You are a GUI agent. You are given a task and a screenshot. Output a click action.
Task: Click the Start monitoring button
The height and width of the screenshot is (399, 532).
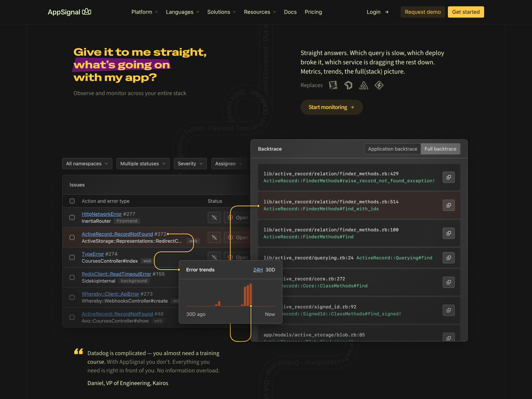pyautogui.click(x=332, y=107)
